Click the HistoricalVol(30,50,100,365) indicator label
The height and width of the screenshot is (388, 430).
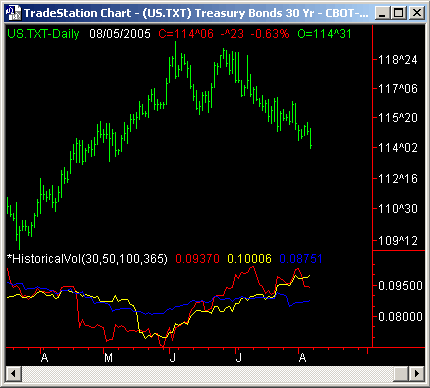87,259
